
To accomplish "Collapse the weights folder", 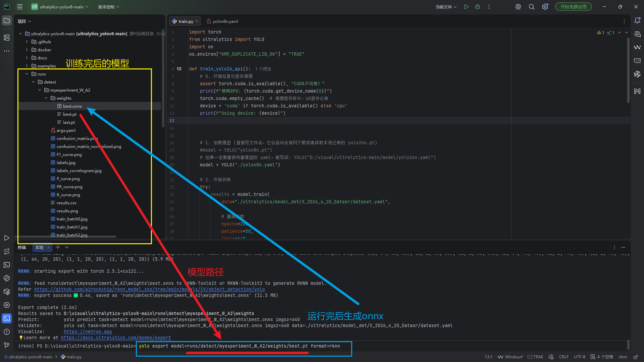I will 46,98.
